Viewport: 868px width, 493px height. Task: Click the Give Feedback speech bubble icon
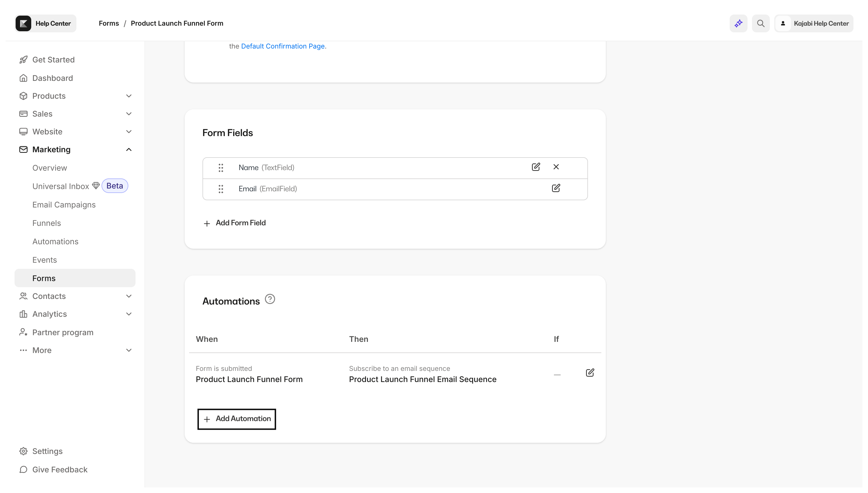(23, 469)
